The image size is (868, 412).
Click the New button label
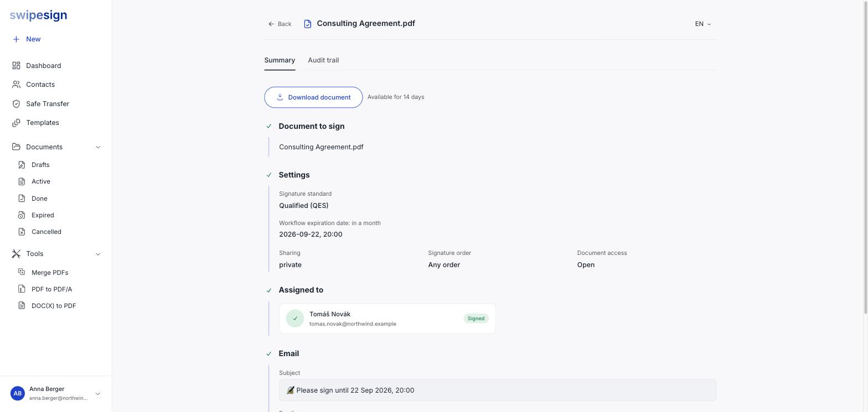(x=33, y=39)
